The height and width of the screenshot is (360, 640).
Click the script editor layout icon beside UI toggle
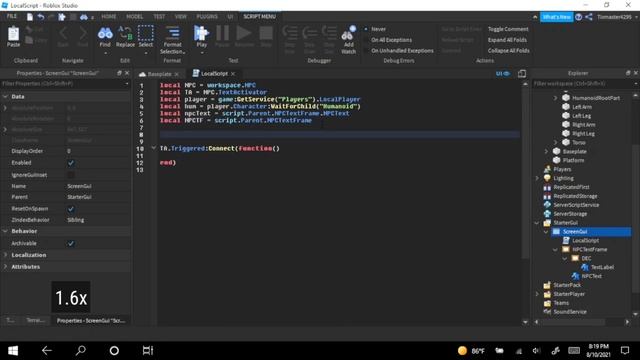click(x=522, y=73)
